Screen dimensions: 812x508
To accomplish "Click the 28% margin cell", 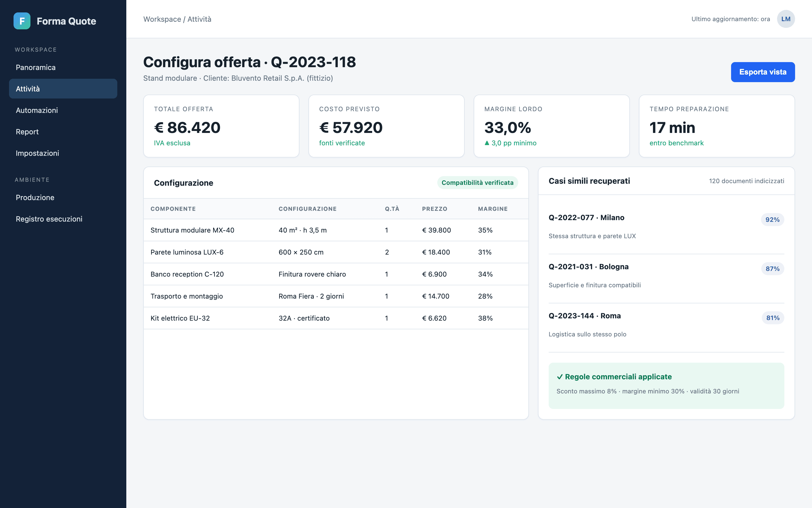I will pos(485,296).
